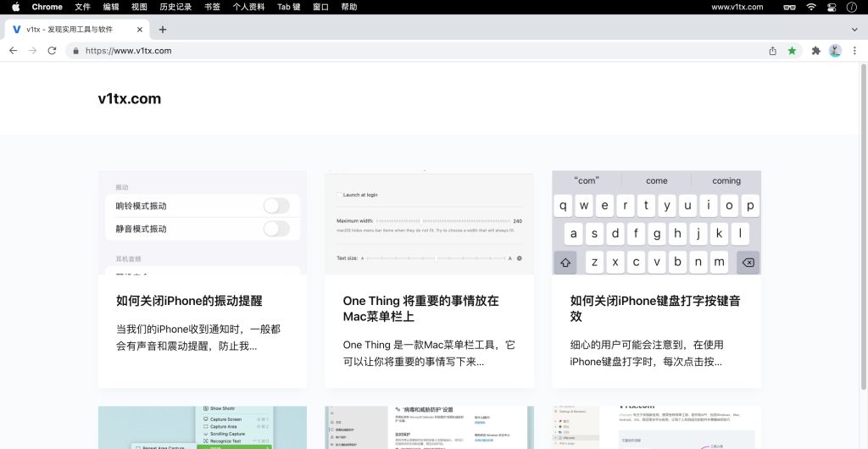Click the shift key in the keyboard image
Image resolution: width=868 pixels, height=449 pixels.
point(565,263)
